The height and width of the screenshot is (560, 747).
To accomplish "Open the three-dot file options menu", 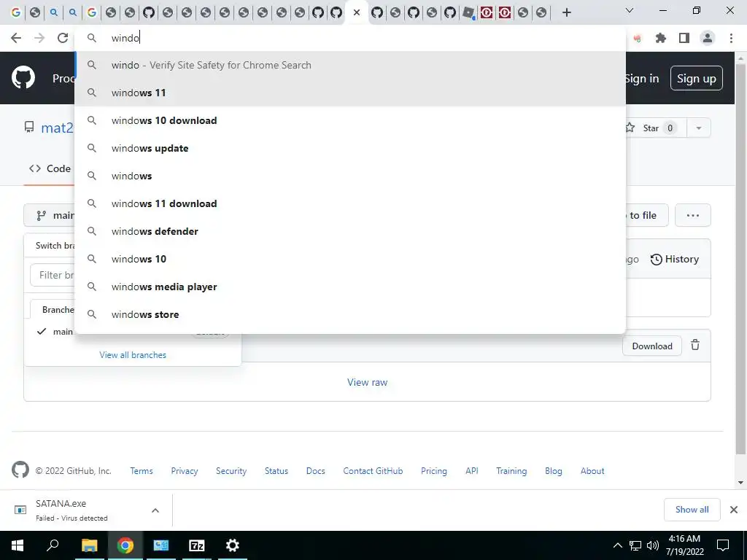I will coord(693,215).
